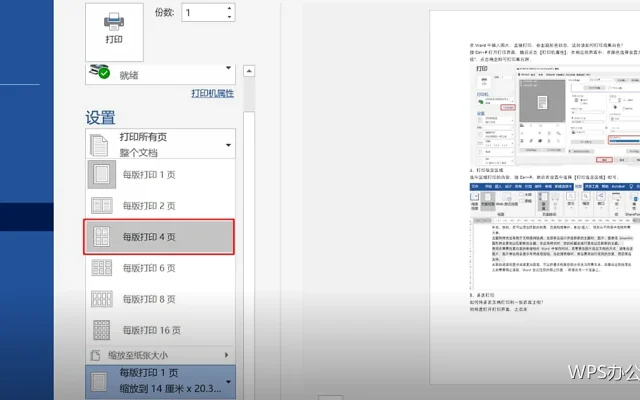Click the page icon in bottom scaling dropdown
This screenshot has width=640, height=400.
point(98,382)
